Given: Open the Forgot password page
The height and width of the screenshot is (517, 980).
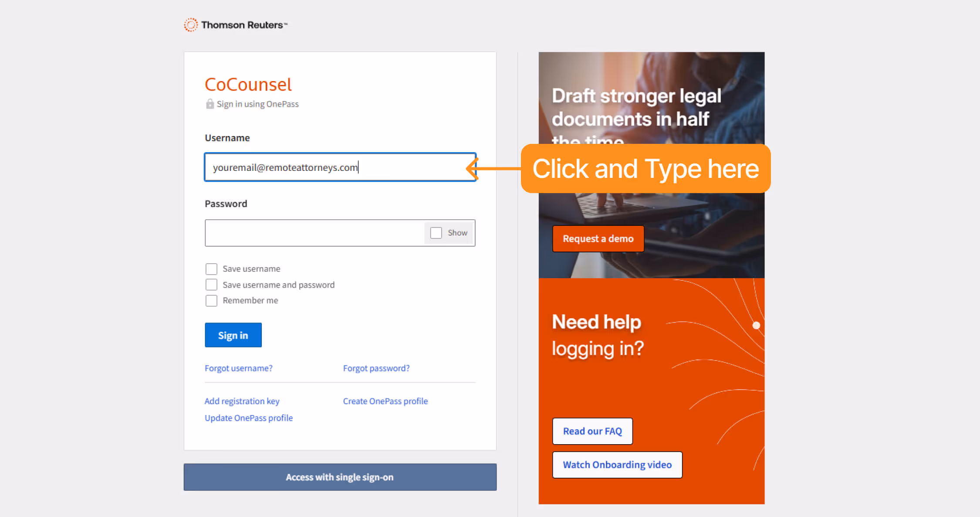Looking at the screenshot, I should 376,368.
